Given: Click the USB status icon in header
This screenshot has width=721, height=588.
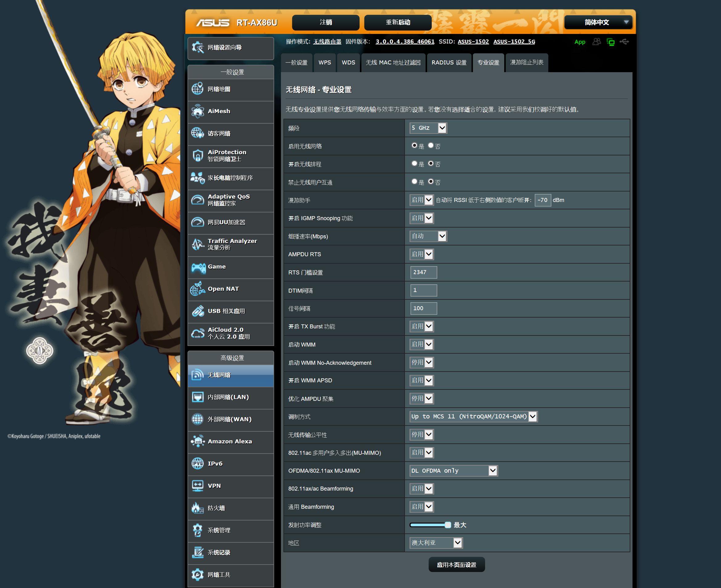Looking at the screenshot, I should click(624, 42).
